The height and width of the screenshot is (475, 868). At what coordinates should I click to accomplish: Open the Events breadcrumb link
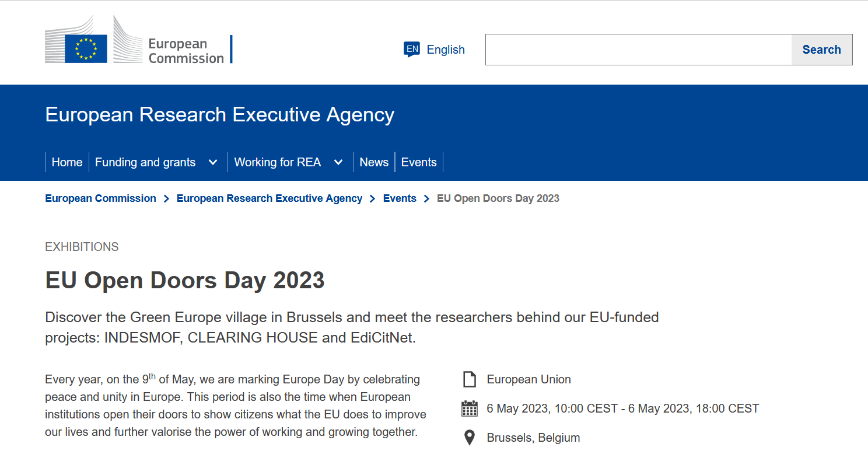click(400, 198)
